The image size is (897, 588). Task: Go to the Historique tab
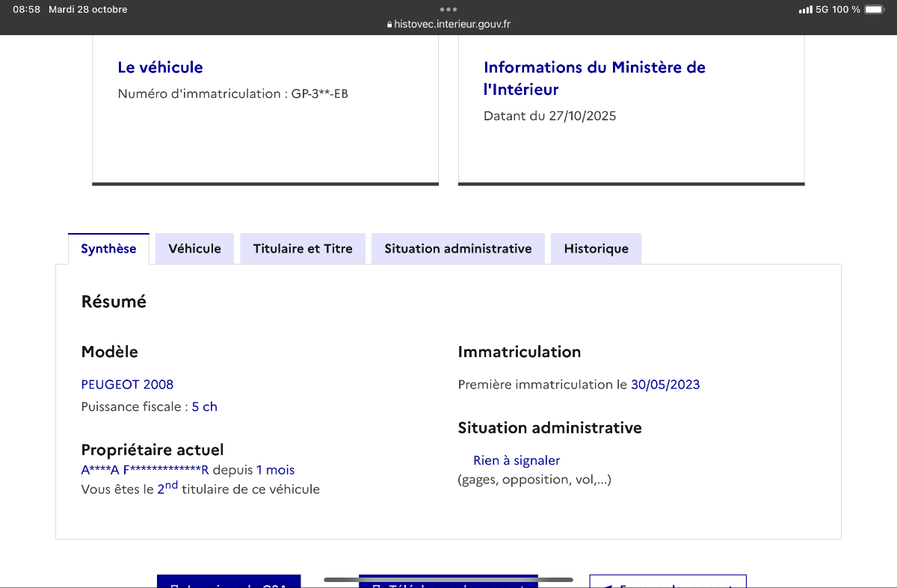click(x=596, y=249)
